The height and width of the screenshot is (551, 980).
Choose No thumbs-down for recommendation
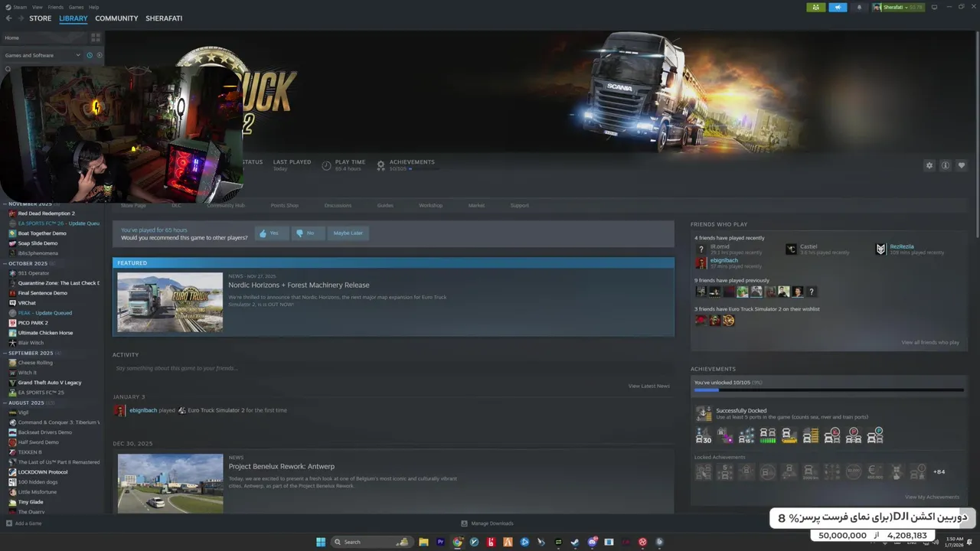(x=308, y=233)
